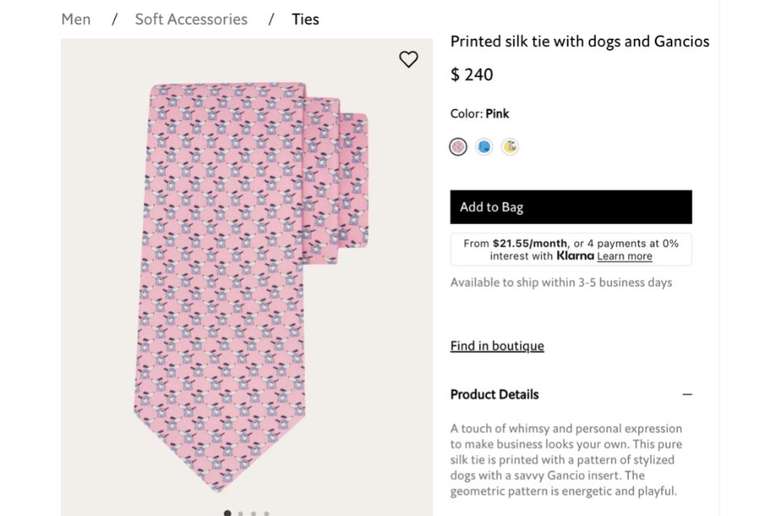Switch to the fourth carousel image dot
The width and height of the screenshot is (774, 516).
[x=267, y=513]
